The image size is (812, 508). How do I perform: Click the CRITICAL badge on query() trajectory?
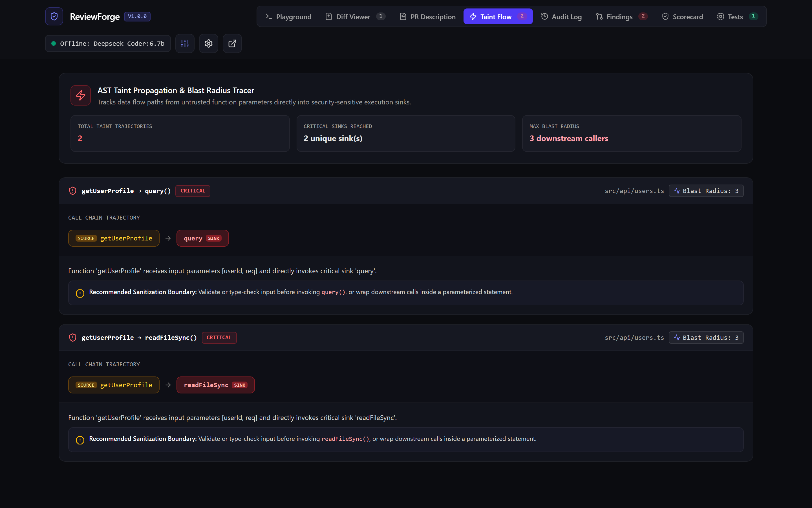(x=193, y=191)
